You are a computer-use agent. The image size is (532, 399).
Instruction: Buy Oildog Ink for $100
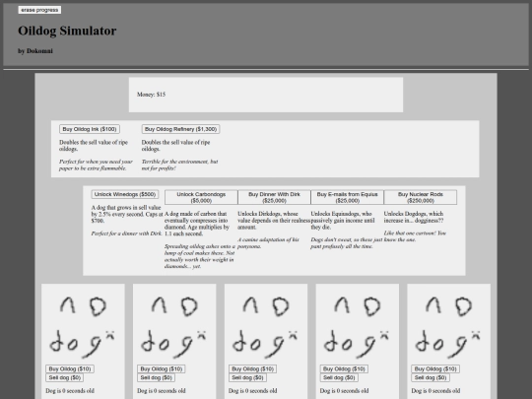[90, 129]
